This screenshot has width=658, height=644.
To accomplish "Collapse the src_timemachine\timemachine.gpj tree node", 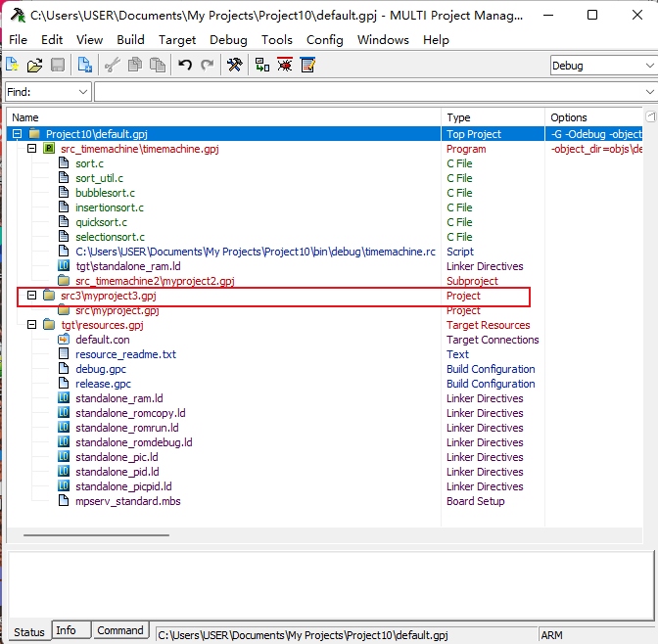I will click(x=31, y=149).
